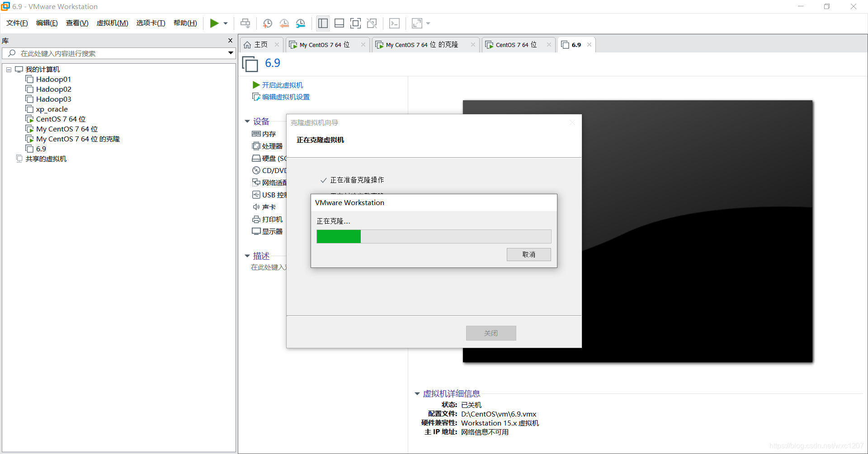Switch to the 主页 home tab
This screenshot has width=868, height=454.
[261, 44]
